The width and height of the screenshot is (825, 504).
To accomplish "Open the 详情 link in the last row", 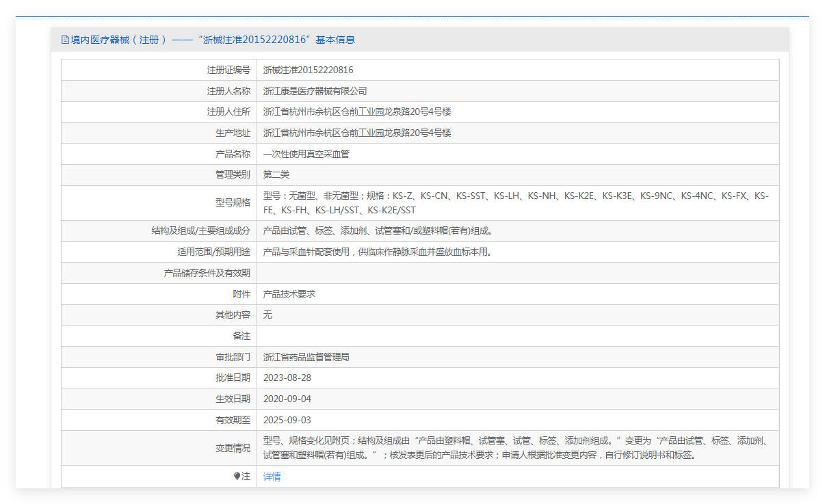I will (272, 477).
